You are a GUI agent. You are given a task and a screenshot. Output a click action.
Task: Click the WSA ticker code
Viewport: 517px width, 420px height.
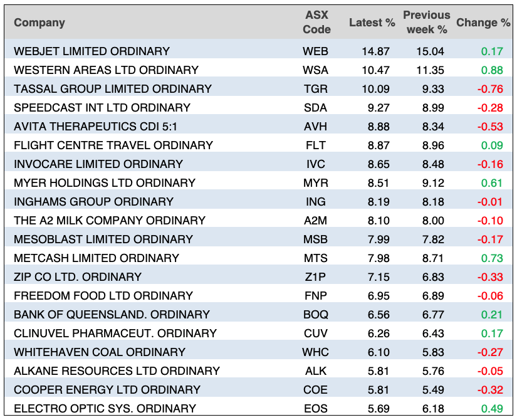click(316, 70)
